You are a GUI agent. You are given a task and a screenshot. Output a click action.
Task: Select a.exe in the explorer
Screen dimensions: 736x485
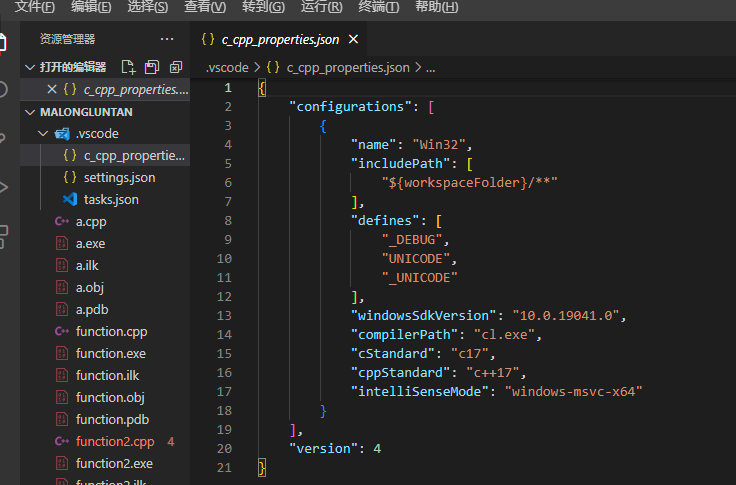pos(105,244)
